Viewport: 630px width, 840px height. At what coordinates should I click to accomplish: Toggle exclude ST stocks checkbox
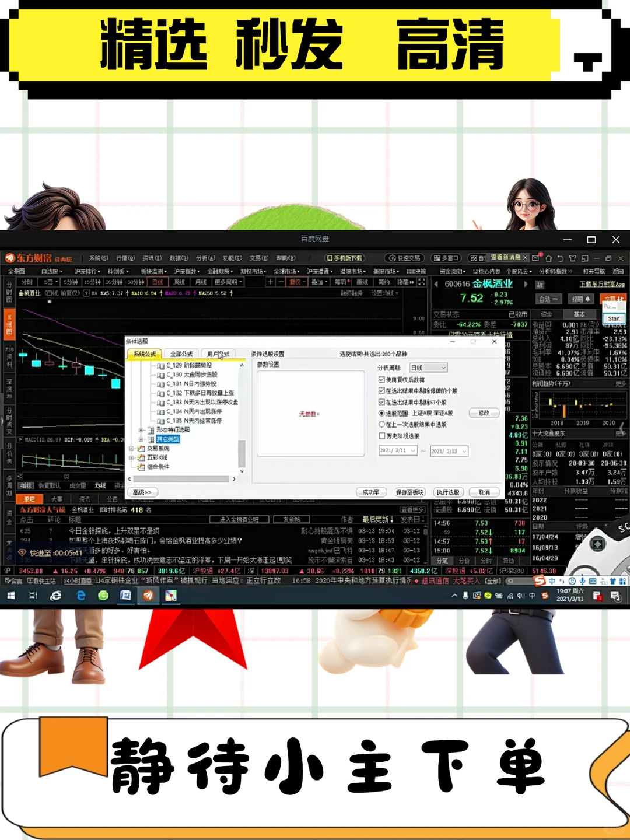click(x=381, y=402)
